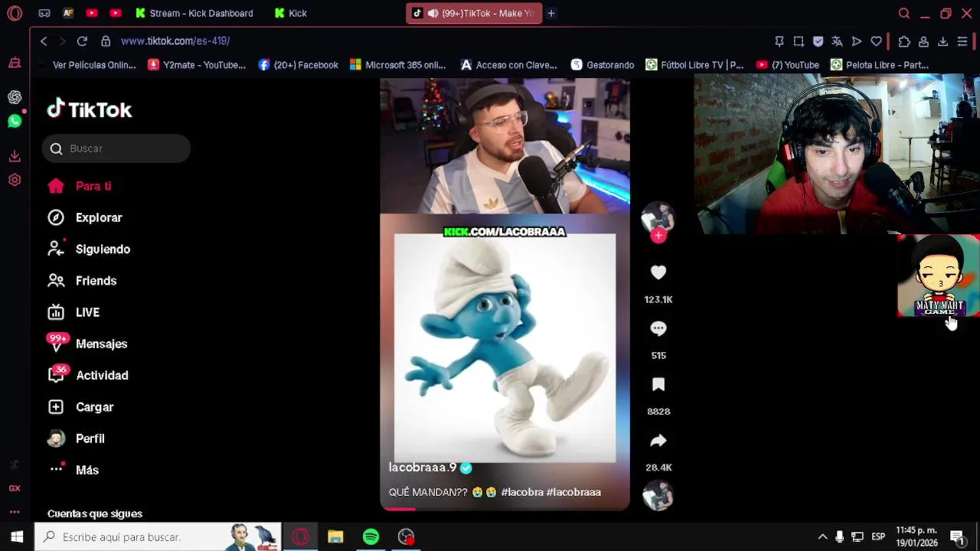
Task: Open the (20+) Facebook bookmark
Action: [298, 65]
